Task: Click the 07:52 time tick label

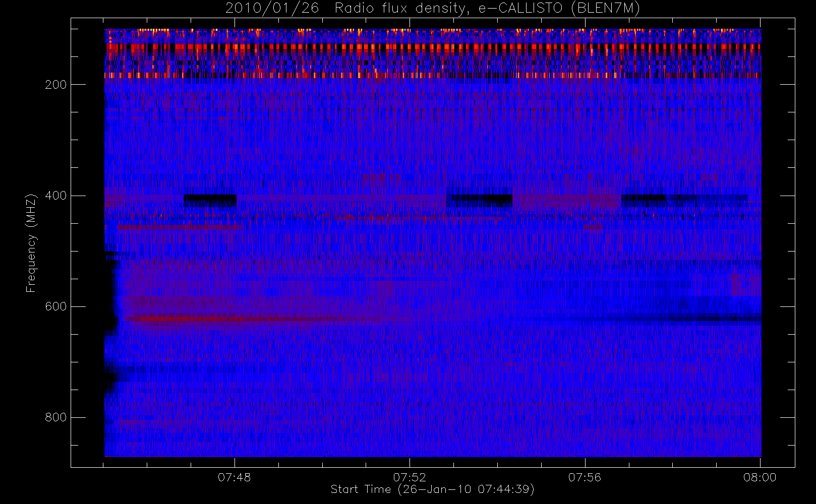Action: click(x=410, y=477)
